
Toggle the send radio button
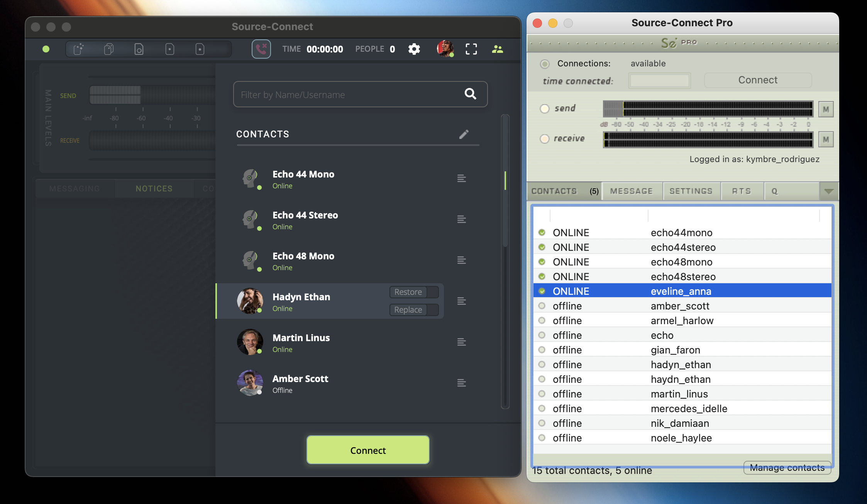pos(545,108)
